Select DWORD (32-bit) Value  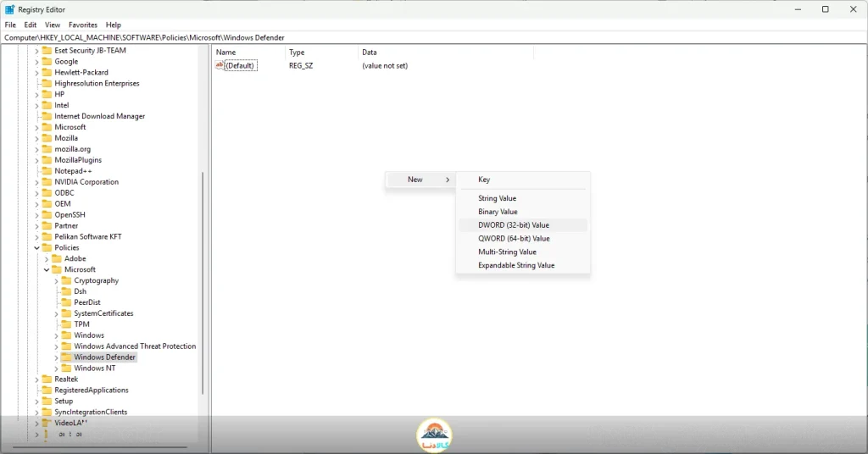point(523,225)
